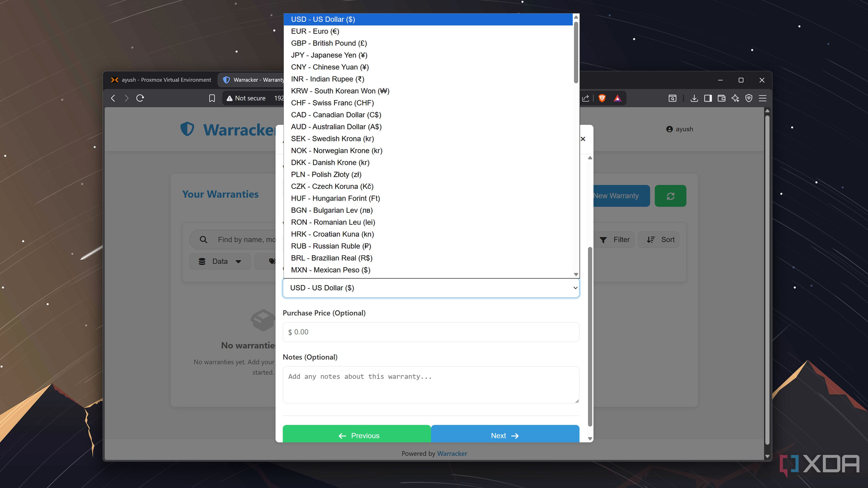868x488 pixels.
Task: Click the browser back arrow
Action: pyautogui.click(x=113, y=98)
